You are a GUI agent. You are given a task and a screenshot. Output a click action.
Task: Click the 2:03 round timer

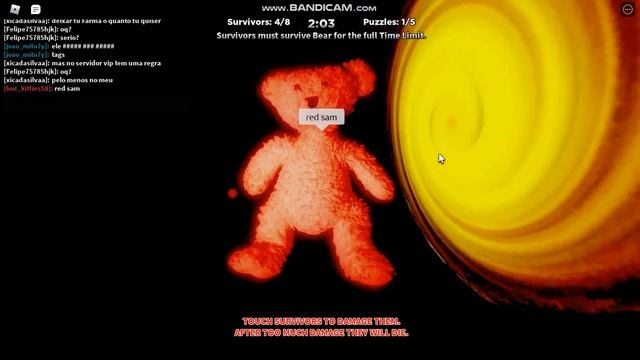point(321,23)
